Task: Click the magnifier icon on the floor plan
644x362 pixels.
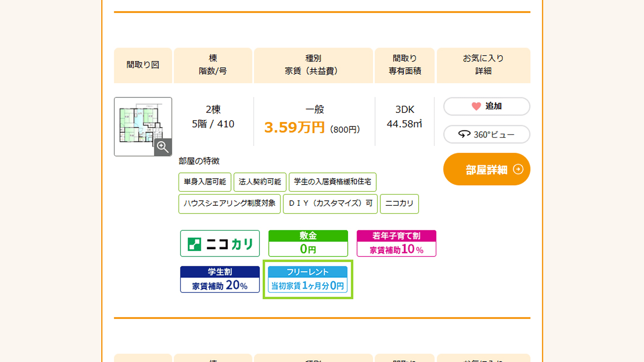Action: (163, 147)
